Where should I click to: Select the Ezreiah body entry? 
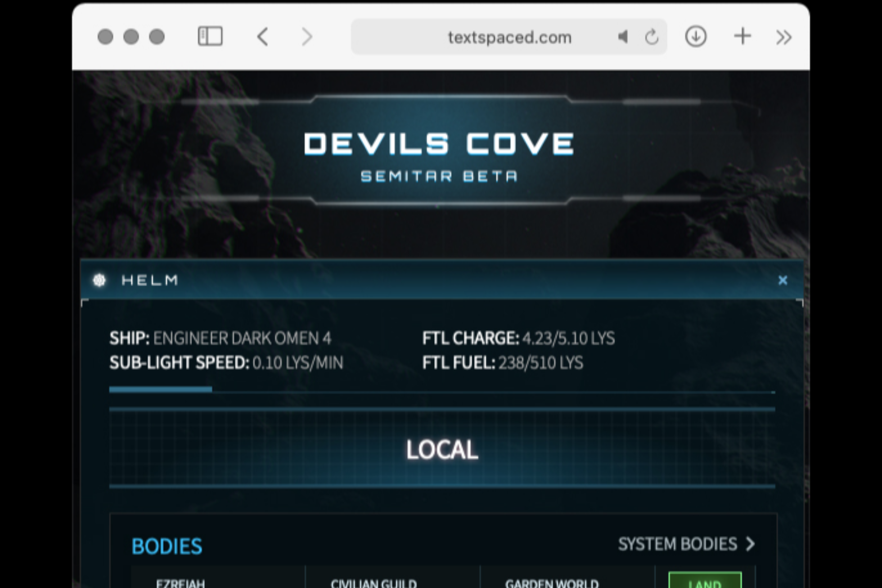tap(180, 583)
